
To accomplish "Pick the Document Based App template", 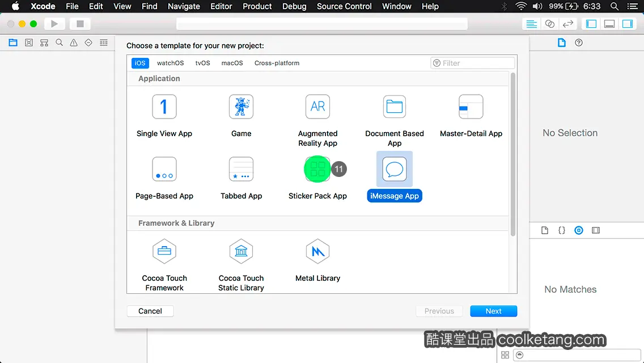I will (x=395, y=121).
